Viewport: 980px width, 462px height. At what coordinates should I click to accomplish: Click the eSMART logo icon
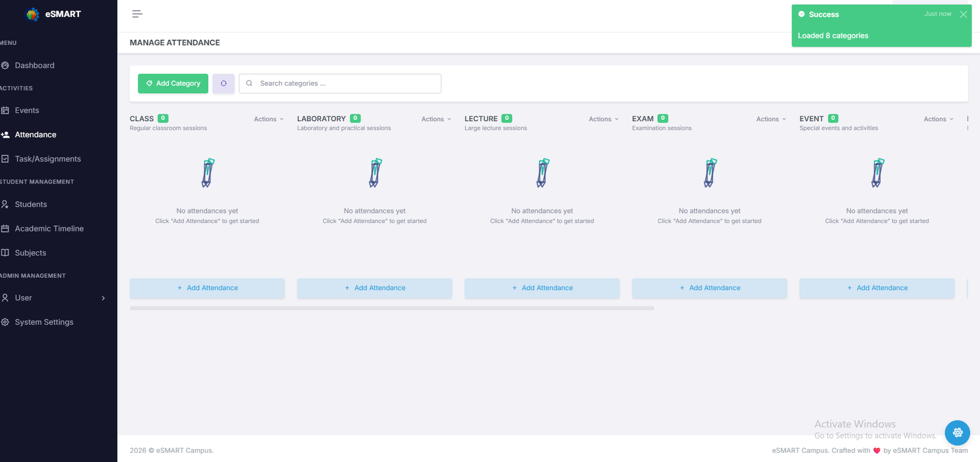(33, 14)
